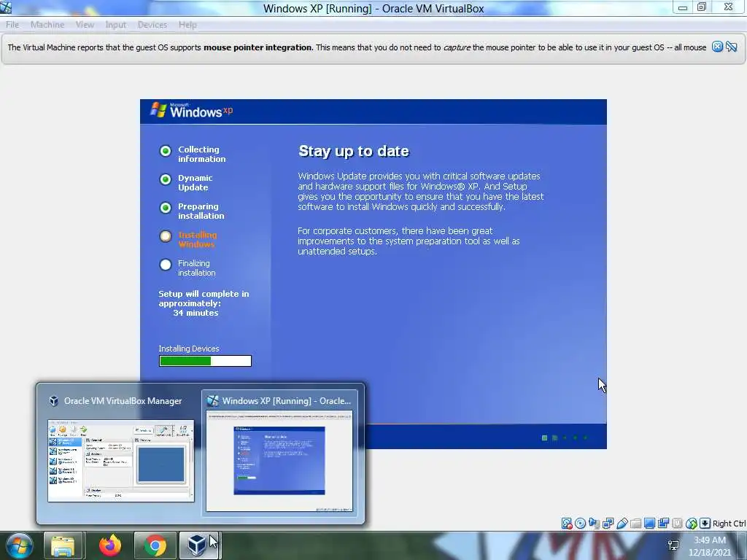
Task: Open the Input menu
Action: (116, 25)
